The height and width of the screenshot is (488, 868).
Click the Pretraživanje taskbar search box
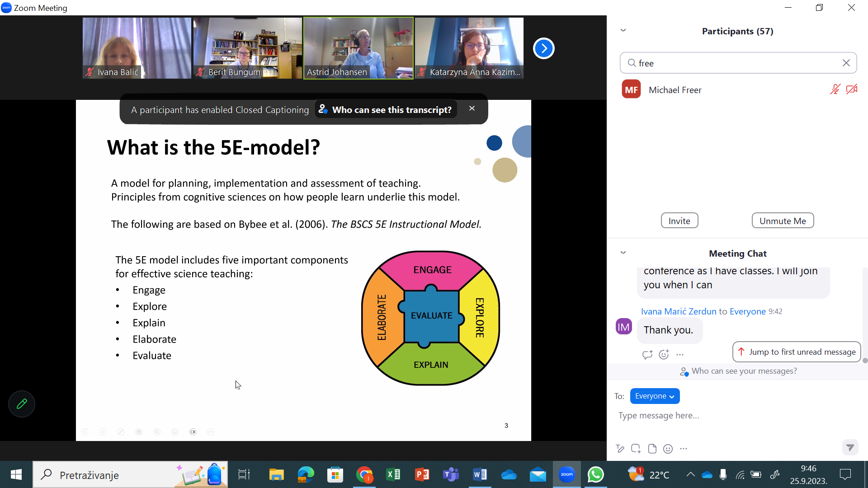tap(130, 474)
